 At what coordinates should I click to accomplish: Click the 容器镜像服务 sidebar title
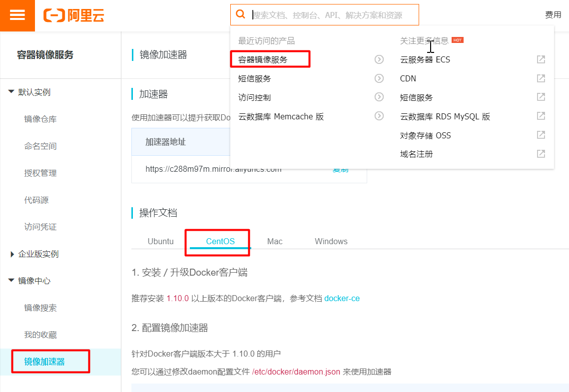[x=45, y=55]
